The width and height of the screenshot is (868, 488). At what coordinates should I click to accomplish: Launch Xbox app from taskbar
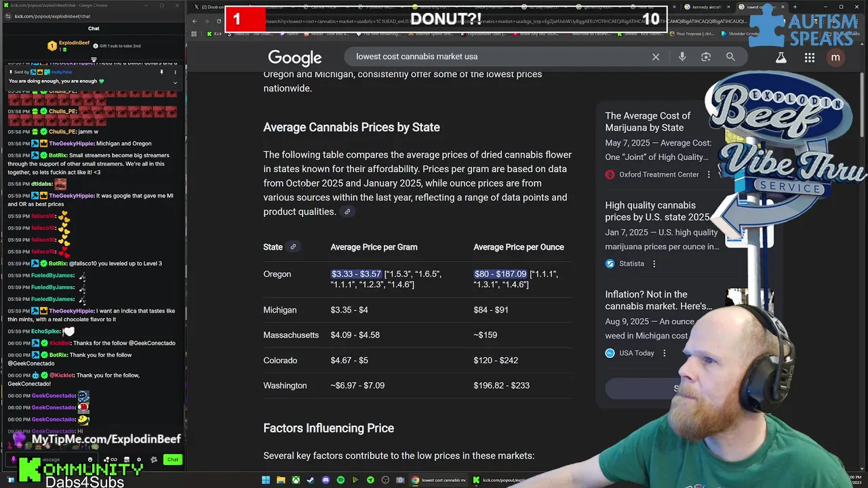[296, 481]
